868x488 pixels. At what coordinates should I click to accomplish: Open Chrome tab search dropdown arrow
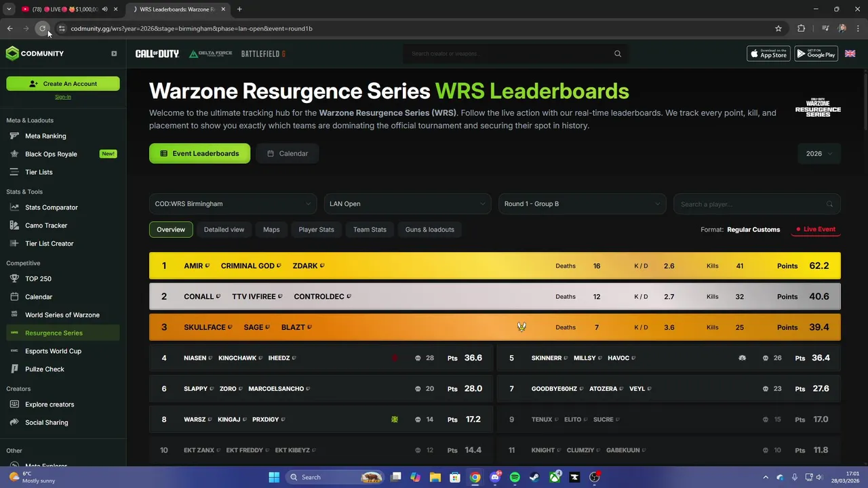(9, 9)
